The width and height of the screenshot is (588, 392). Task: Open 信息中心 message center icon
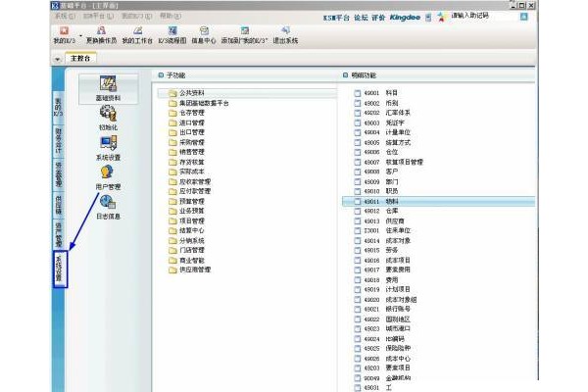pos(204,35)
